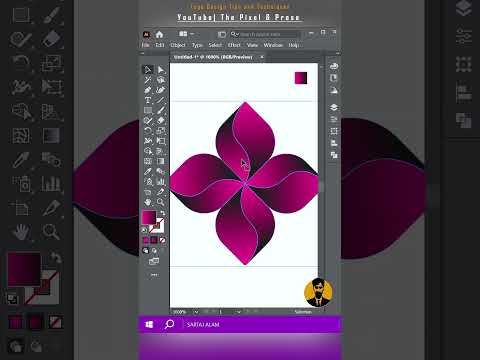Open the Windows Start button
Screen dimensions: 480x360
pos(149,324)
